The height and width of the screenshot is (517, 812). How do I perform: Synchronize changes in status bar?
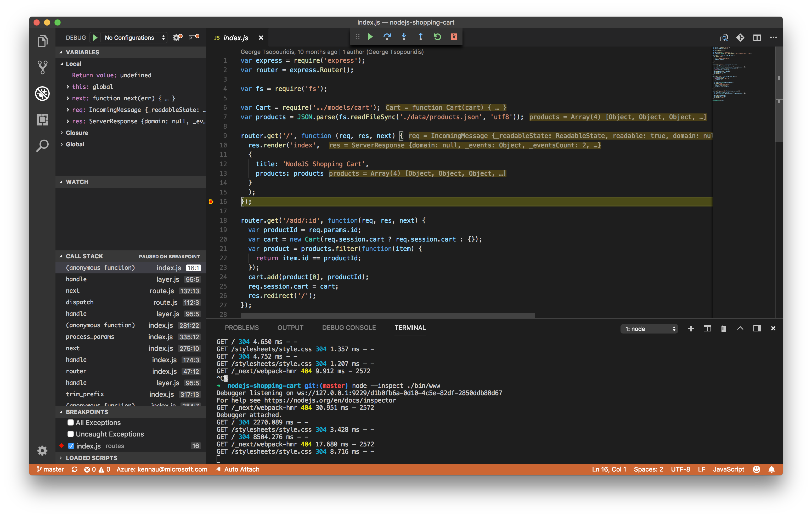tap(75, 469)
